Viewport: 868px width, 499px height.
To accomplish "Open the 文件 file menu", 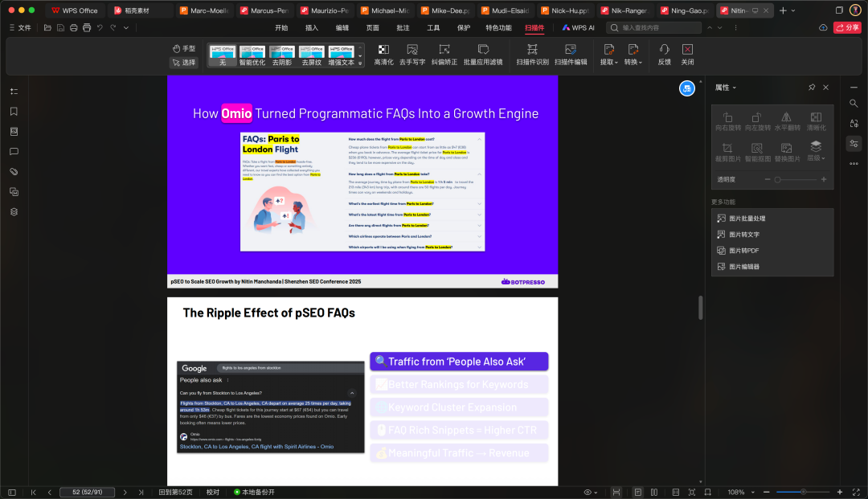I will 20,27.
